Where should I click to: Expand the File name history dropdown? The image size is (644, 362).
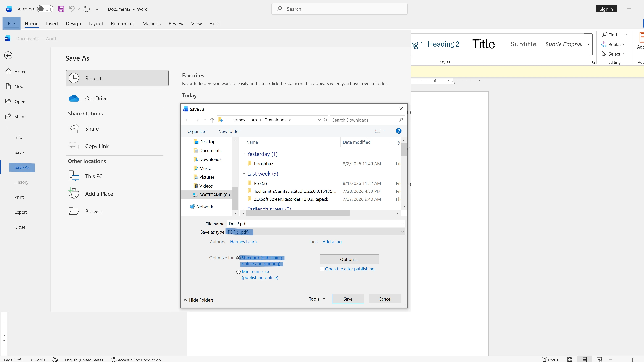coord(402,224)
